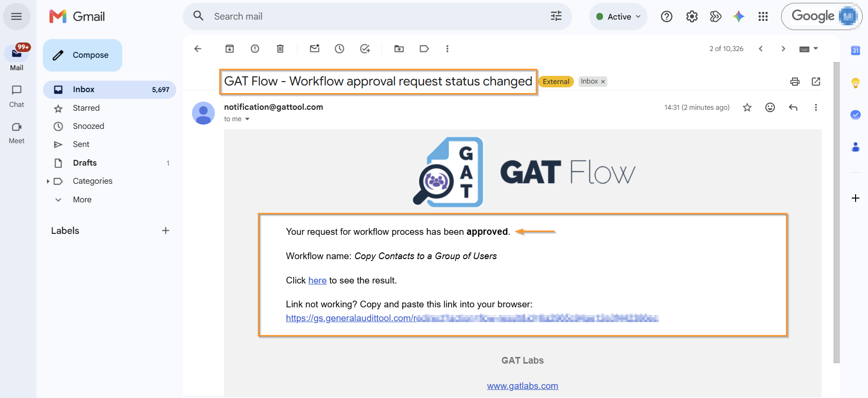This screenshot has width=868, height=398.
Task: Open Google Keep side panel
Action: pyautogui.click(x=856, y=83)
